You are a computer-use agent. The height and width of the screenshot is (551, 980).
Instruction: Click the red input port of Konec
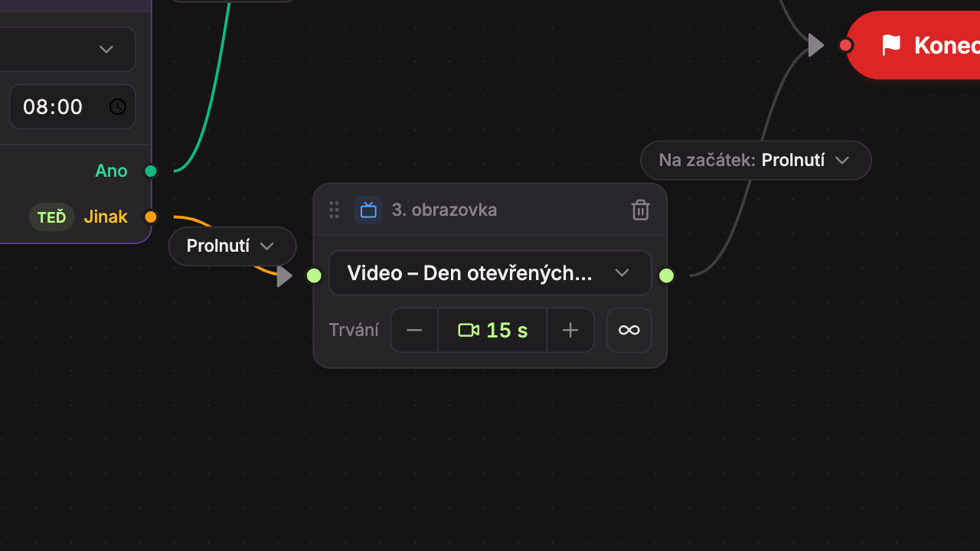(845, 45)
